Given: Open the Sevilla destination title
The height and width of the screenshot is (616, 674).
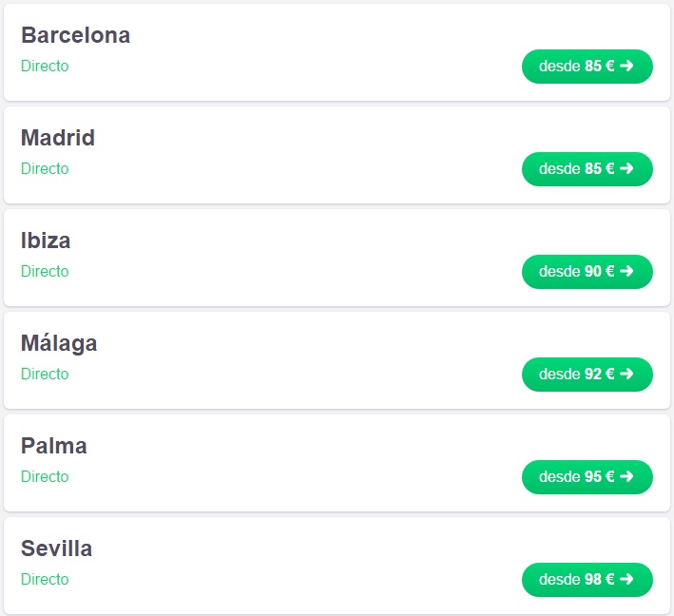Looking at the screenshot, I should click(x=56, y=549).
